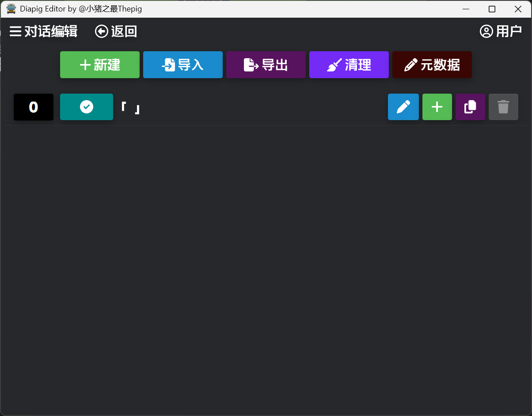Add a dialogue using the green plus icon

[x=437, y=107]
